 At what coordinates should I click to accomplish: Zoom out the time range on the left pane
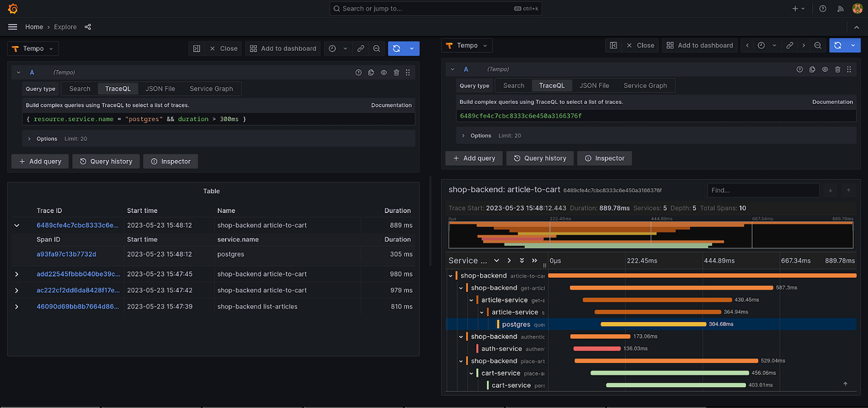pos(377,48)
